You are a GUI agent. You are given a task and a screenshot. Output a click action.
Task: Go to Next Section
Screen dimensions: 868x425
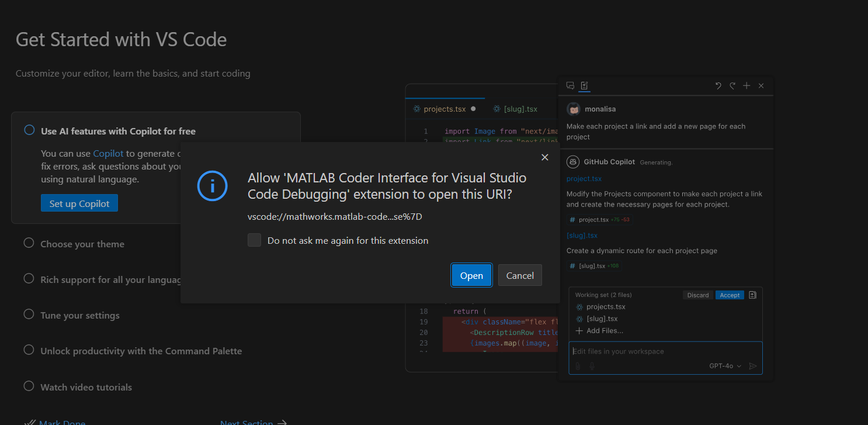246,422
